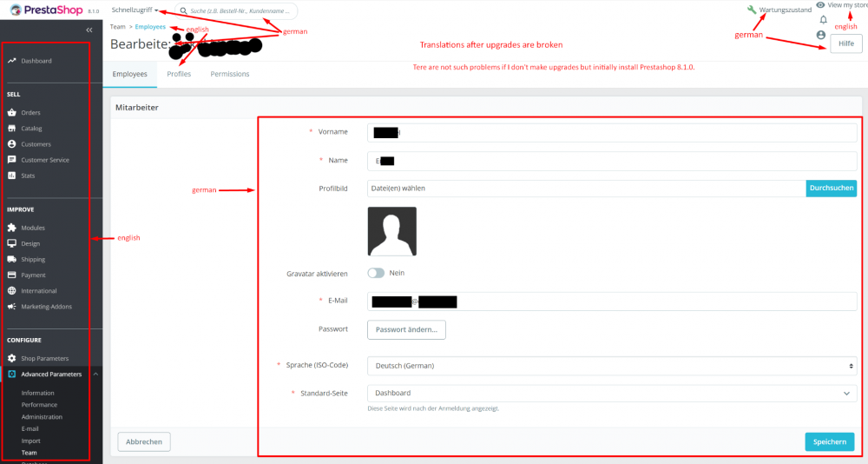Click the View my store eye icon

click(820, 5)
